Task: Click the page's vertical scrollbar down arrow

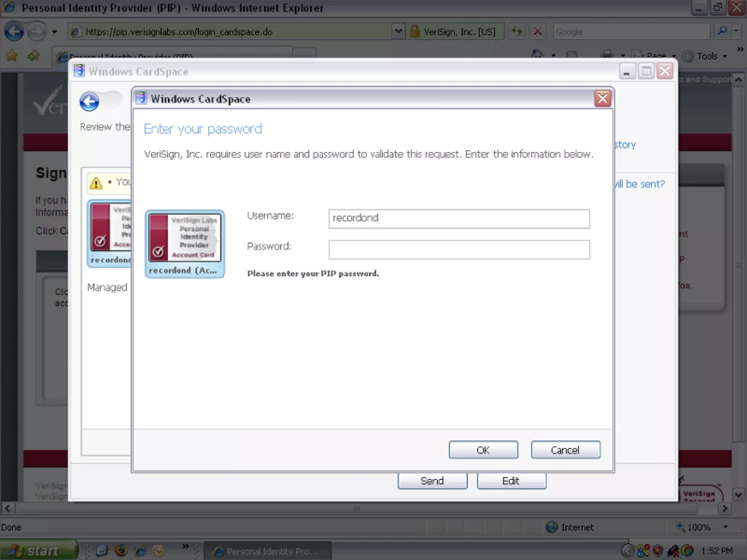Action: (738, 495)
